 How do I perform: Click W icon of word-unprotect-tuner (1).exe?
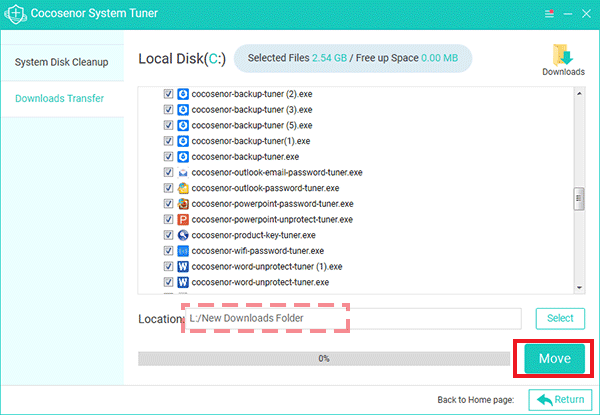[183, 267]
